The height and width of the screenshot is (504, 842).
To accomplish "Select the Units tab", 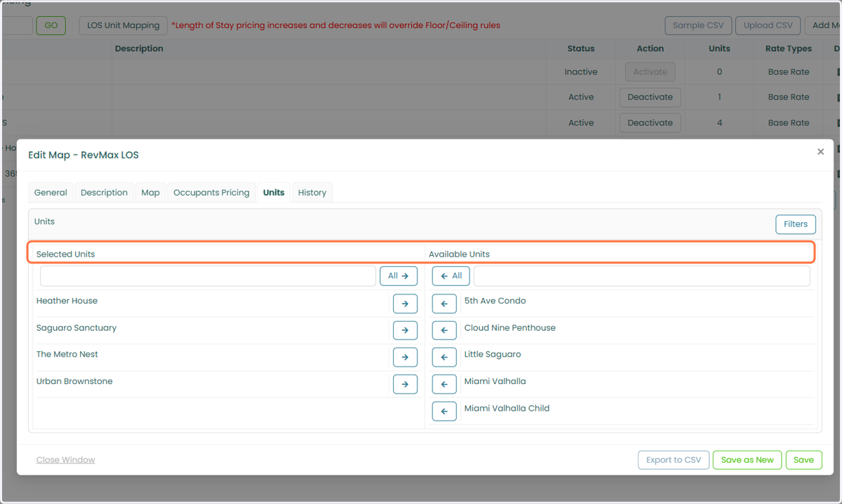I will click(274, 193).
